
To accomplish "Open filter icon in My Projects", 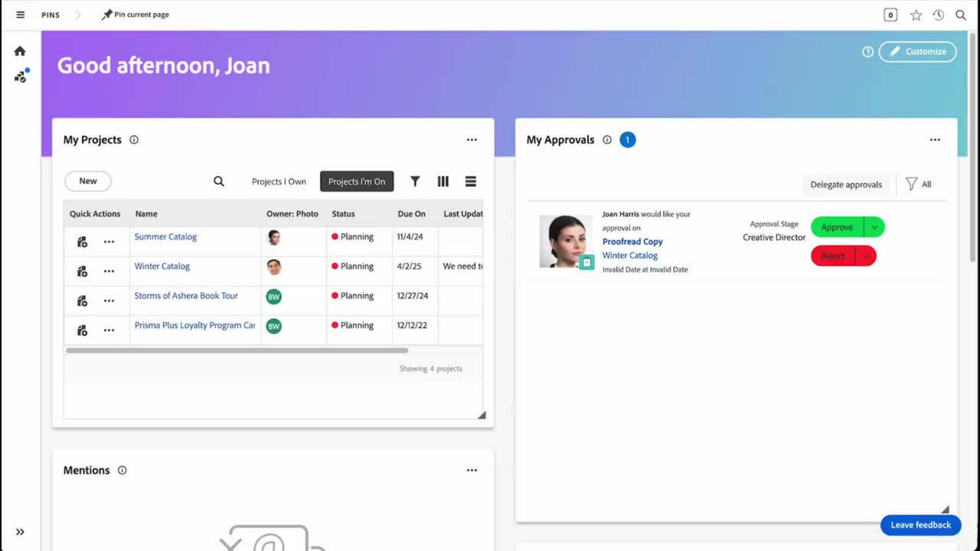I will pos(415,182).
